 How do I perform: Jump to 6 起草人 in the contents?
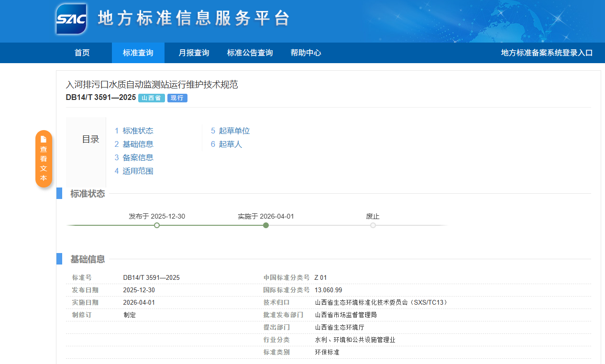tap(226, 144)
